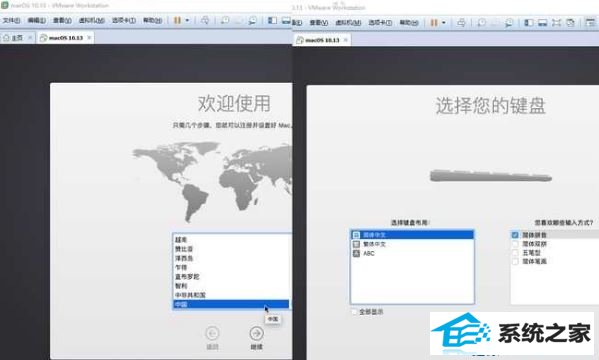Click the take snapshot clock icon in left toolbar

[225, 20]
